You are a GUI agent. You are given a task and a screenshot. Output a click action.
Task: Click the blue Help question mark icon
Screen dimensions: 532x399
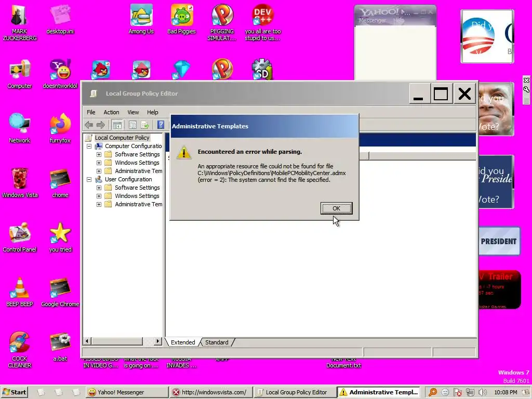161,125
